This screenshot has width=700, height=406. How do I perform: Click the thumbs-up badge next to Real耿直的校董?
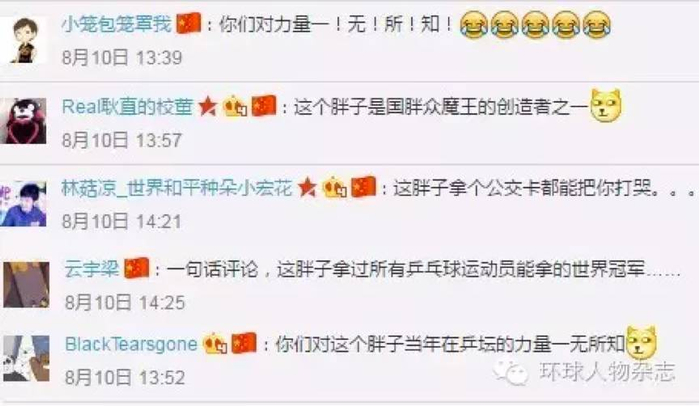(235, 107)
